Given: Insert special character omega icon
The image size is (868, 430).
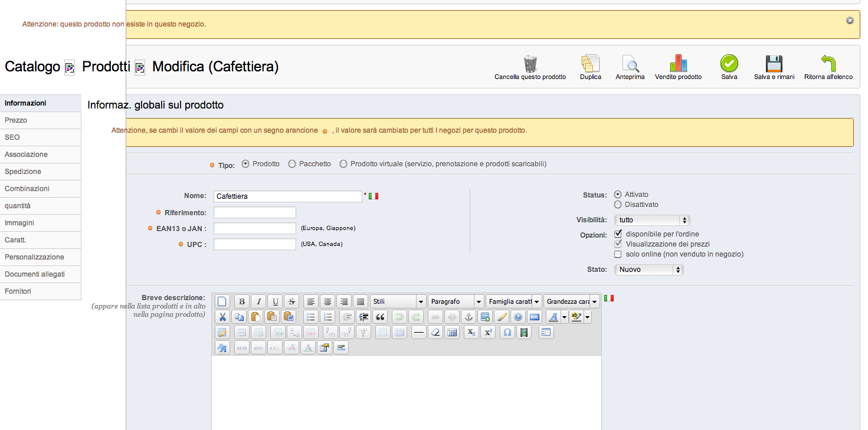Looking at the screenshot, I should point(507,332).
